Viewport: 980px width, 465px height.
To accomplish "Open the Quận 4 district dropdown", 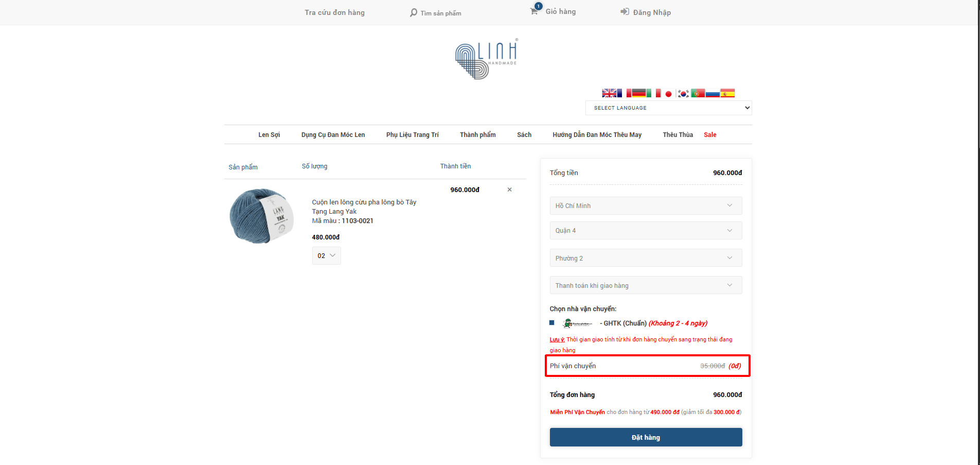I will [x=646, y=231].
